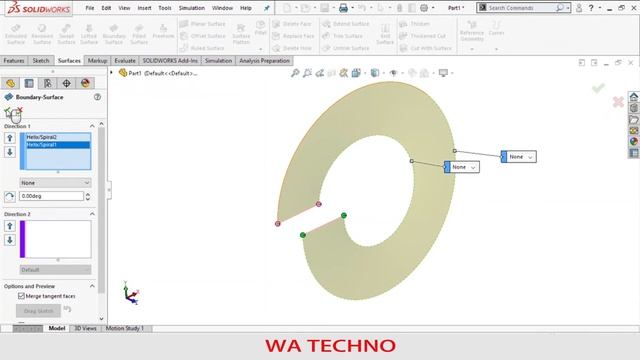This screenshot has height=360, width=640.
Task: Move Direction 1 curve down
Action: coord(10,152)
